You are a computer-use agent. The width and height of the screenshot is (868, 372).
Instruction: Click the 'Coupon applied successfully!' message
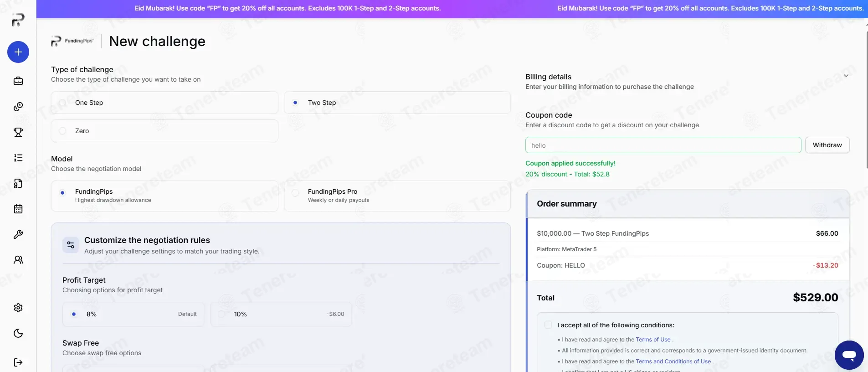[570, 163]
